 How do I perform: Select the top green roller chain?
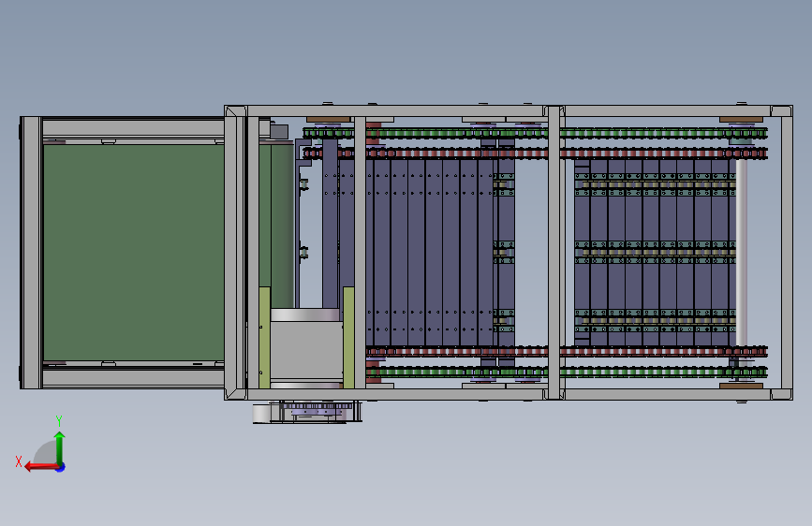click(x=535, y=133)
